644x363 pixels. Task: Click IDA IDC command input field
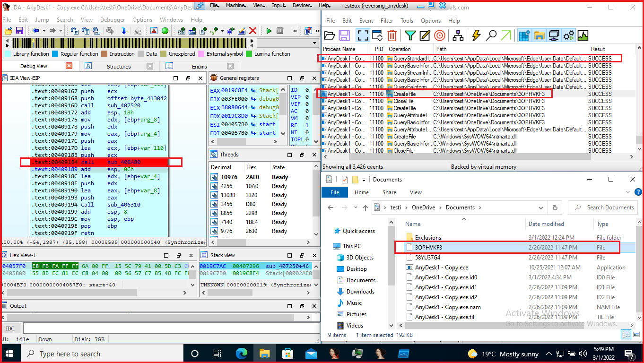click(171, 328)
